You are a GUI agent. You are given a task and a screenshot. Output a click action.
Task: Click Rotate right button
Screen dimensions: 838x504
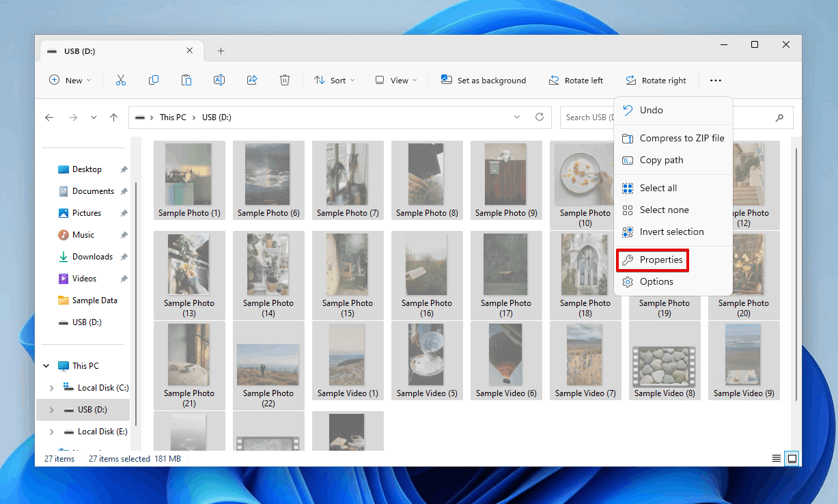(x=656, y=81)
